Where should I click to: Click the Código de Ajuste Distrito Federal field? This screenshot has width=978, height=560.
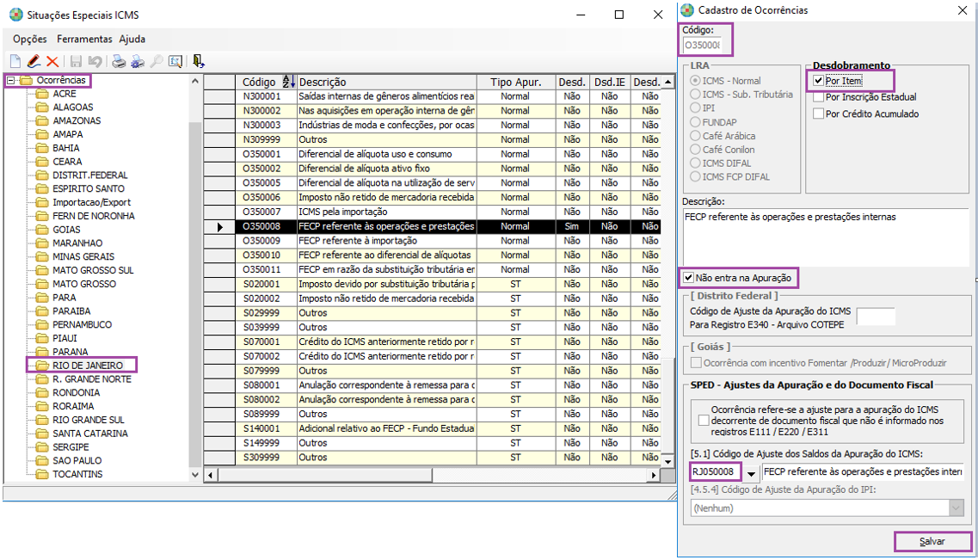(876, 317)
